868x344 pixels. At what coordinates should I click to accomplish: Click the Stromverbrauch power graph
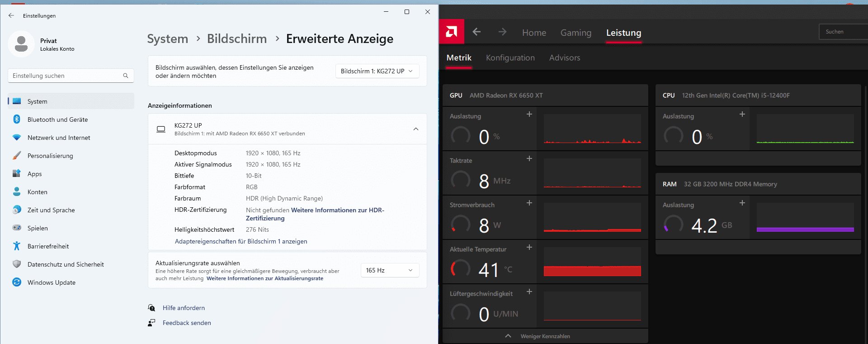pos(592,217)
